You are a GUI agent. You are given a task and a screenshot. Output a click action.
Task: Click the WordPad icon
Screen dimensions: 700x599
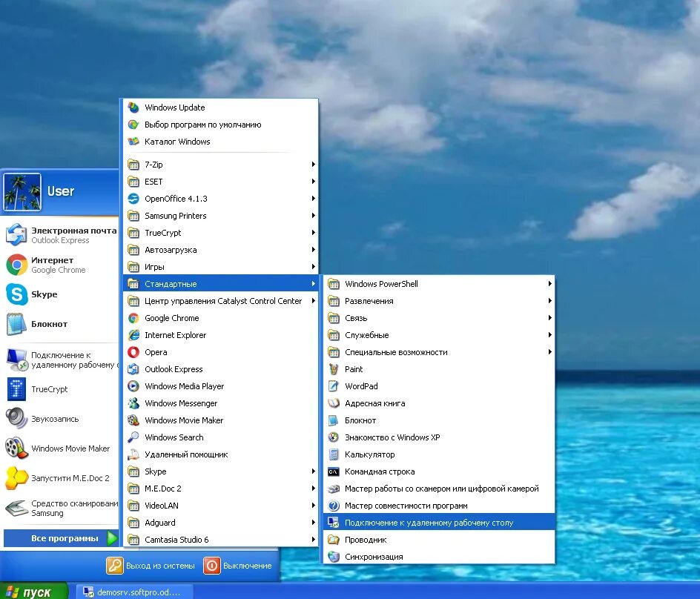click(334, 386)
